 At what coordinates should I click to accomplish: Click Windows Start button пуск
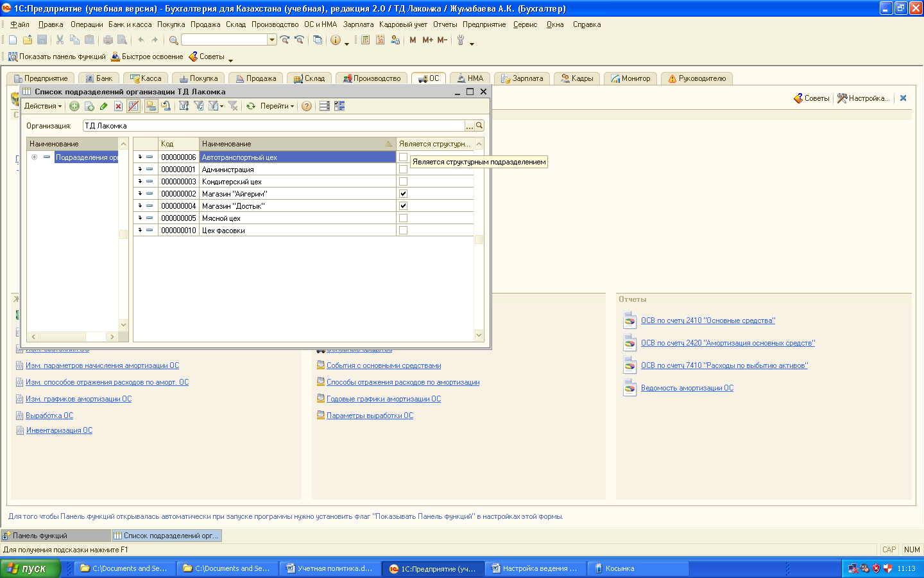30,568
